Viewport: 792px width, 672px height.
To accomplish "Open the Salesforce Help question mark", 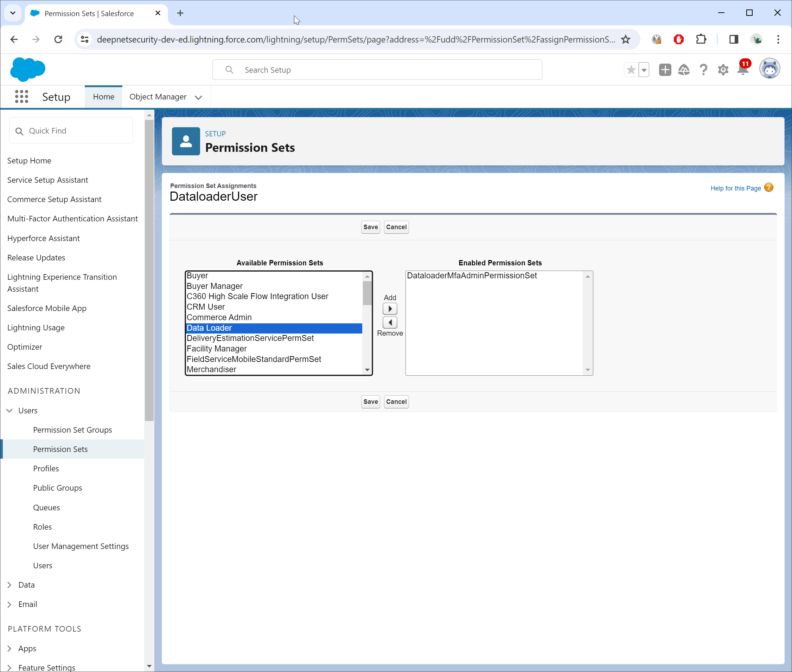I will pyautogui.click(x=703, y=70).
